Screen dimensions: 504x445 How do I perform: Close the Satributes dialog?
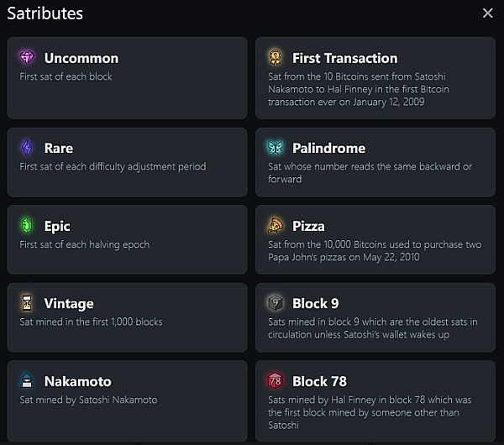tap(488, 13)
